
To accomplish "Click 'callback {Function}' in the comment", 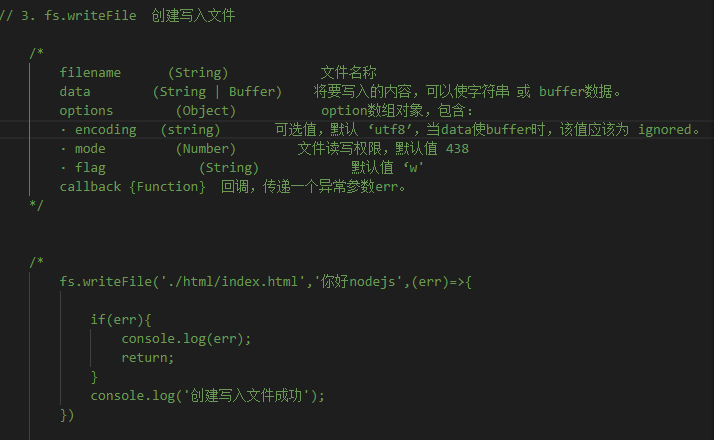I will (x=132, y=187).
